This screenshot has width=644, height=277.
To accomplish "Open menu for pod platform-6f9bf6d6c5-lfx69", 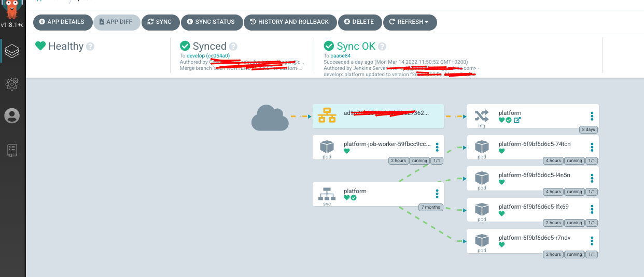I will [x=592, y=209].
